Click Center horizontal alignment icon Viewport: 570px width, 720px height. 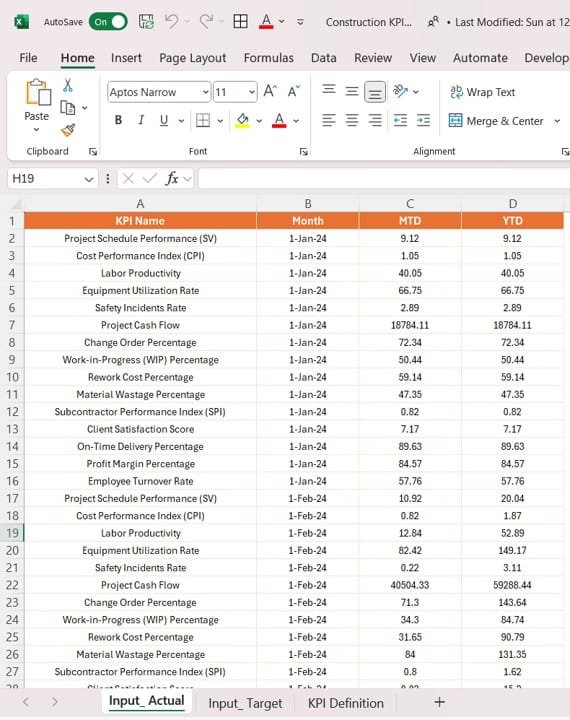(352, 120)
